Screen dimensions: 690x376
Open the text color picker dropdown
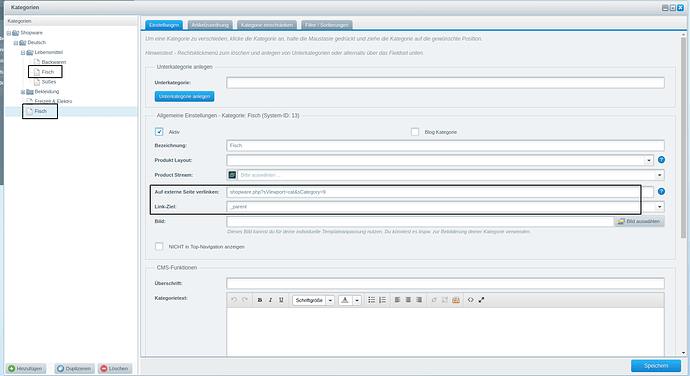coord(357,300)
